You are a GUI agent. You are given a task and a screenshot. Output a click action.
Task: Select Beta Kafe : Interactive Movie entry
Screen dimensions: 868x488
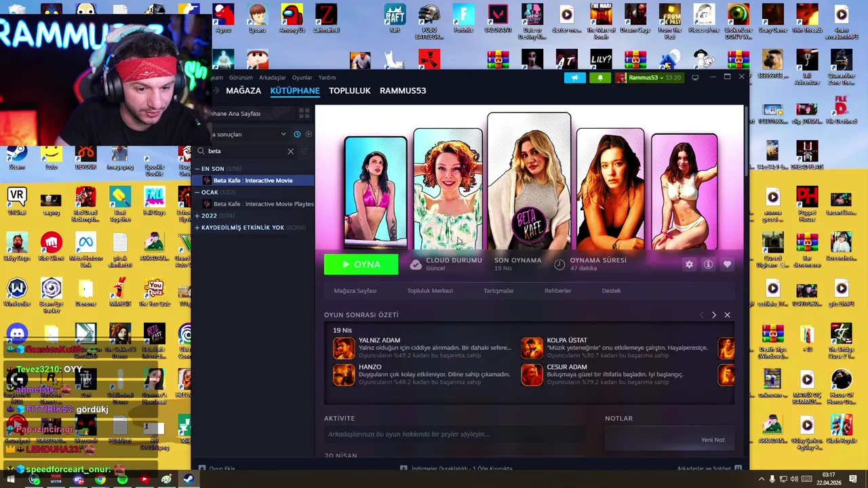coord(253,181)
